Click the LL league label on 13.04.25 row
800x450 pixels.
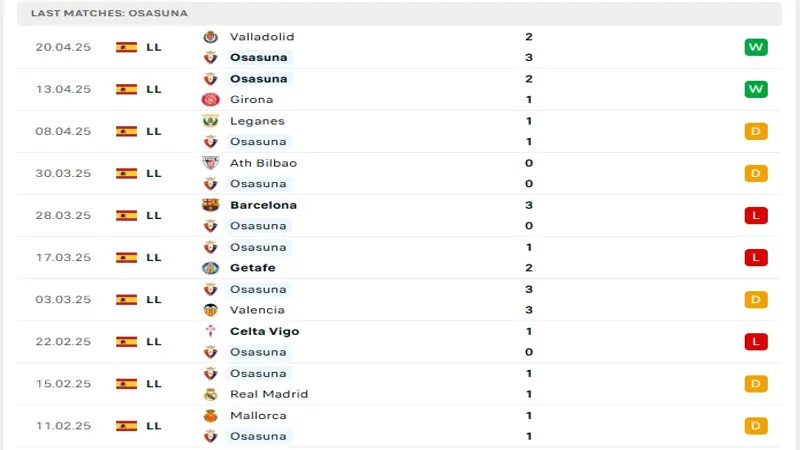tap(153, 89)
